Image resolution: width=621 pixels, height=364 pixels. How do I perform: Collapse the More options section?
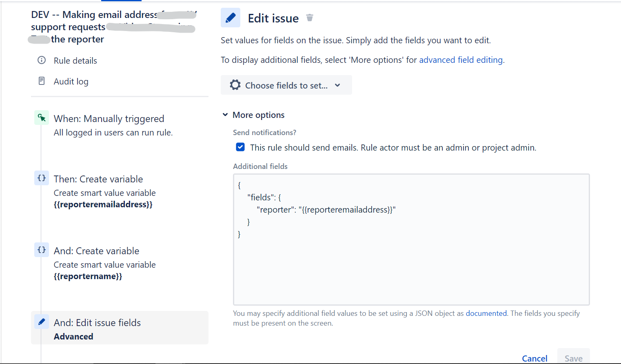(253, 115)
